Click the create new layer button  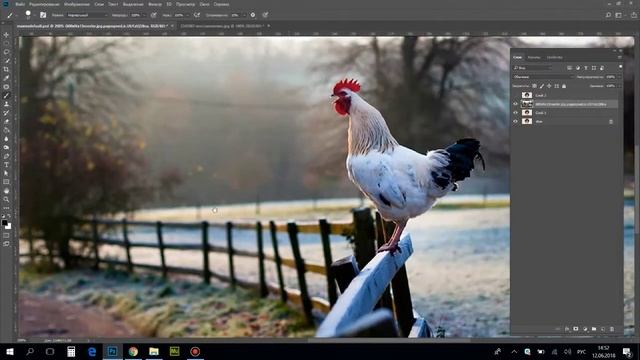603,329
